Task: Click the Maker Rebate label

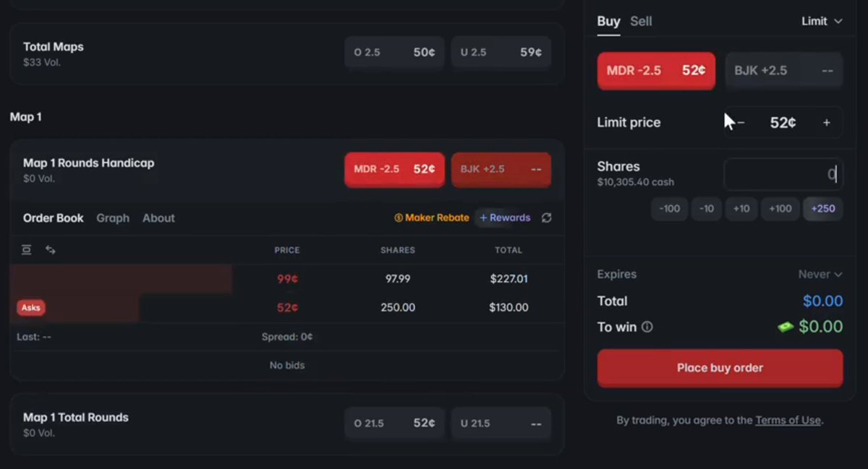Action: [x=432, y=218]
